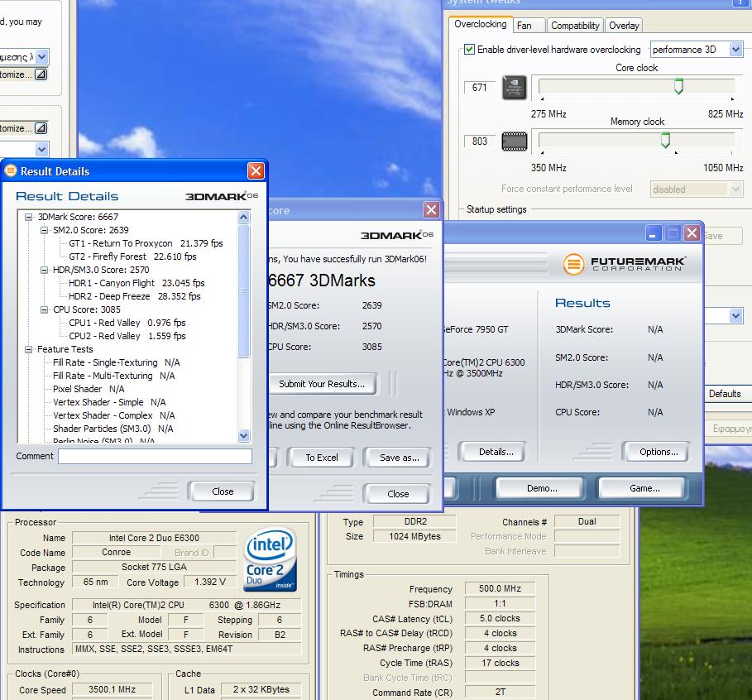
Task: Select GT2 - Firefly Forest row
Action: tap(133, 257)
